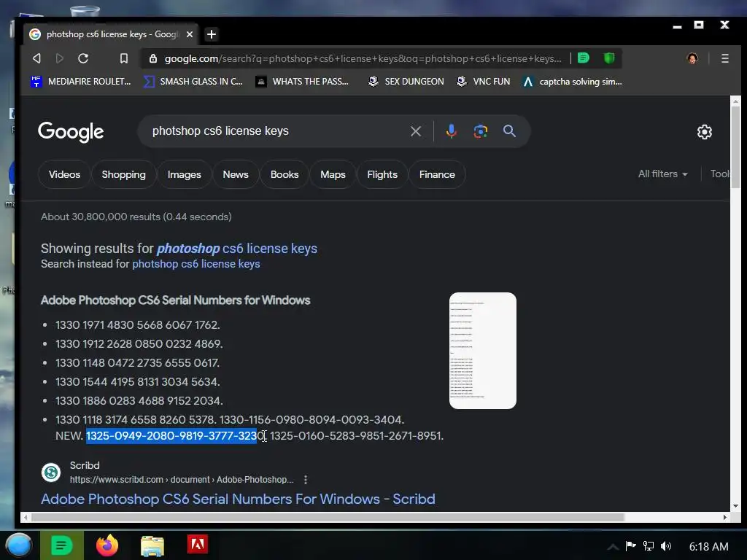Click the horizontal scrollbar left arrow
Image resolution: width=747 pixels, height=560 pixels.
click(26, 517)
